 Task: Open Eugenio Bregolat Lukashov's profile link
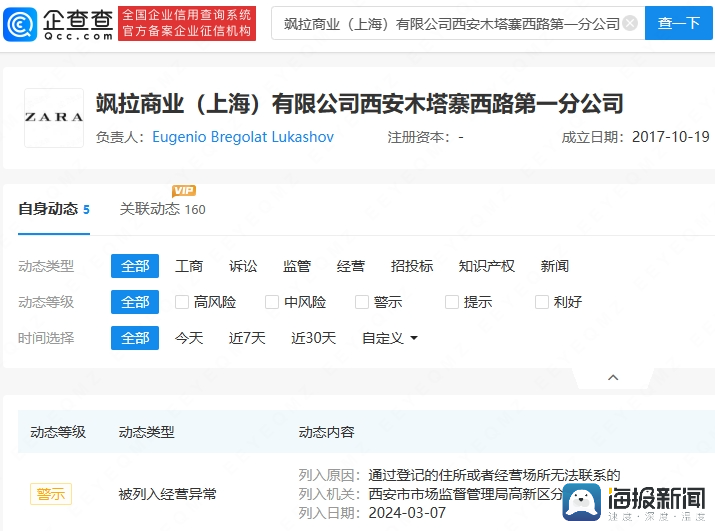point(243,137)
